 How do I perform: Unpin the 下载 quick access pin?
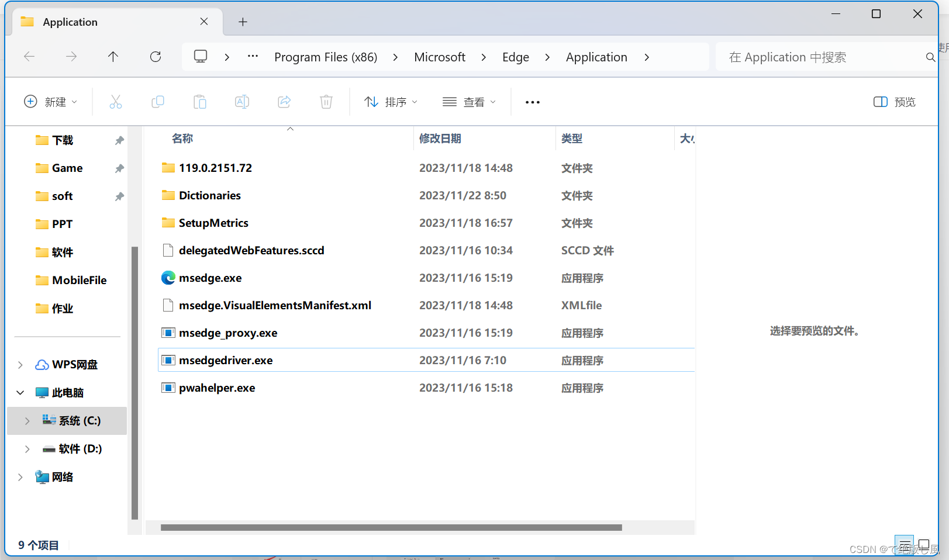click(119, 140)
